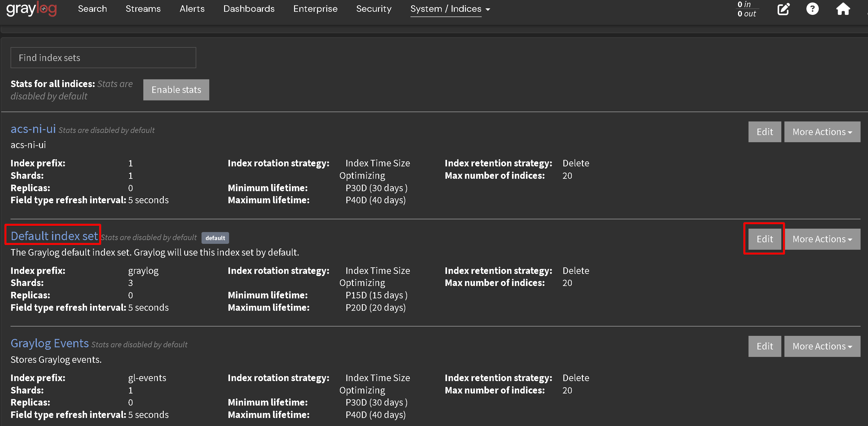Click the 0 in 0 out throughput indicator
Viewport: 868px width, 426px height.
click(747, 9)
